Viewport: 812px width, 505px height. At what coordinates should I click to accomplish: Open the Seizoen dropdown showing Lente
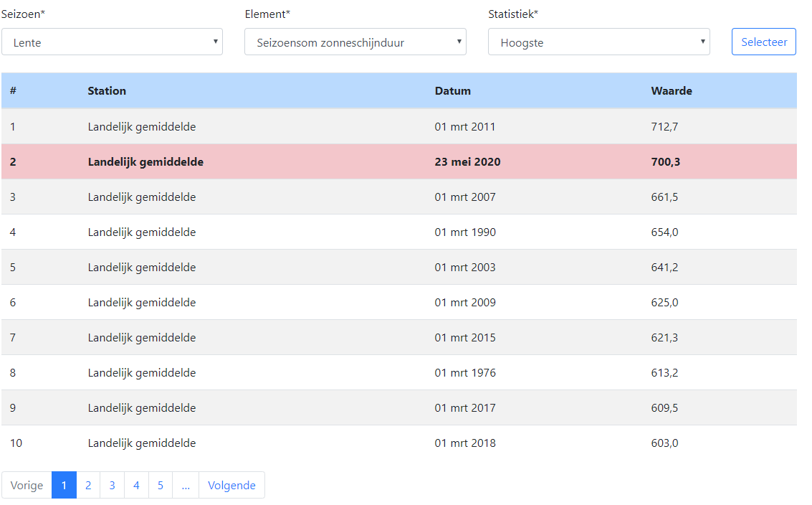coord(112,42)
